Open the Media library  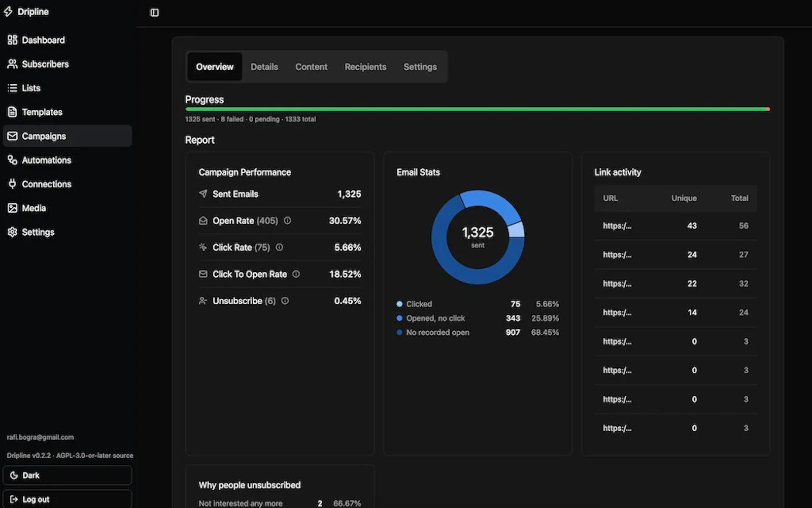67,208
